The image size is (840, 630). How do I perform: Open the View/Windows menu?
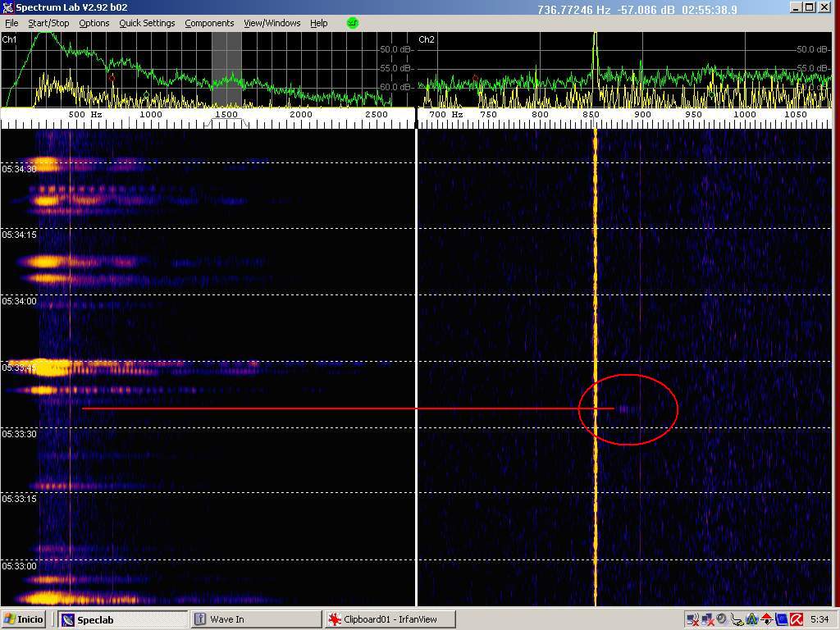[272, 23]
